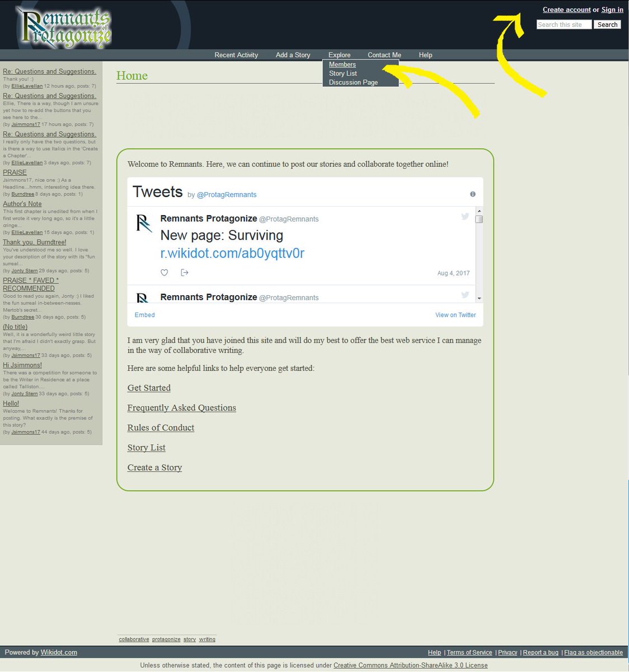Click the Twitter info icon in Tweets header
The image size is (629, 672).
[473, 194]
